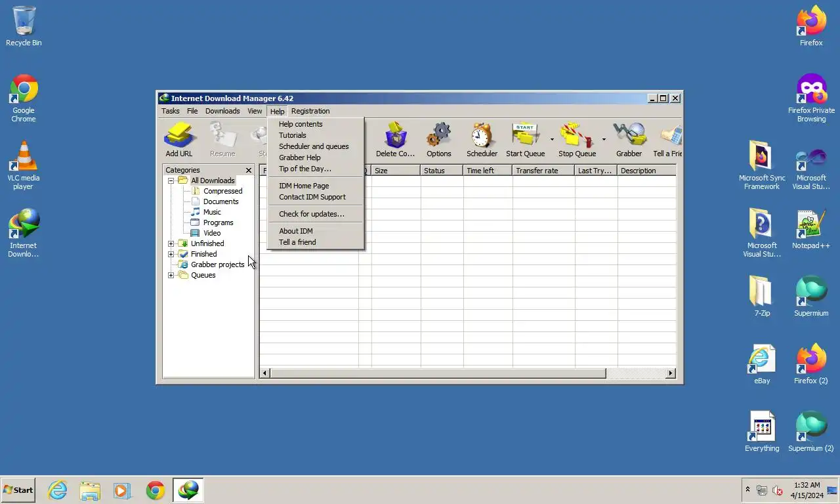840x504 pixels.
Task: Open the eBay desktop shortcut
Action: pos(762,364)
